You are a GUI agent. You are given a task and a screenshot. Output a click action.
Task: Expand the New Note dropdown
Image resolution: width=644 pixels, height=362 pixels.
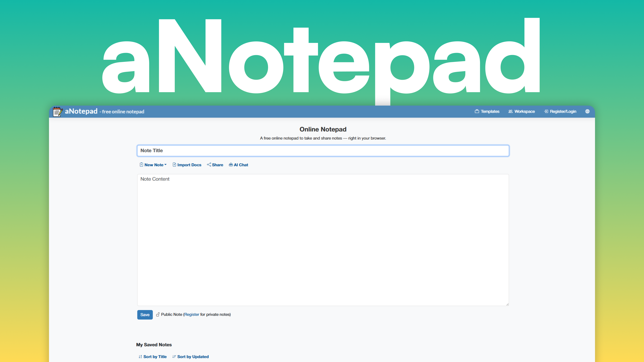[x=153, y=165]
